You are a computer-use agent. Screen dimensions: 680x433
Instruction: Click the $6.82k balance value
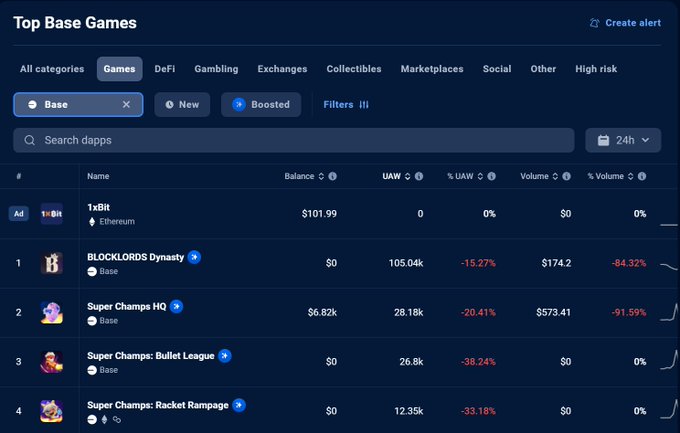pos(322,312)
